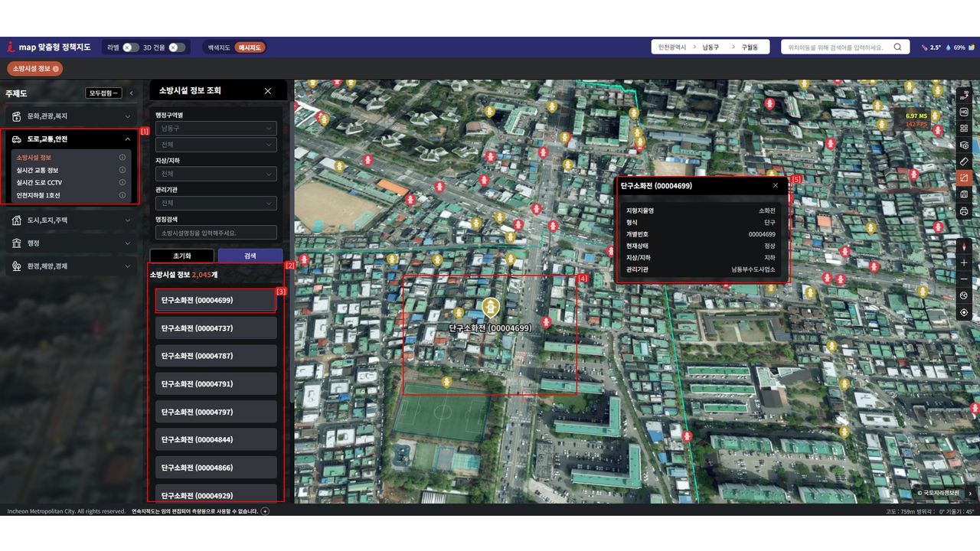The height and width of the screenshot is (551, 980).
Task: Select 실시간 교통 정보 menu item
Action: point(38,170)
